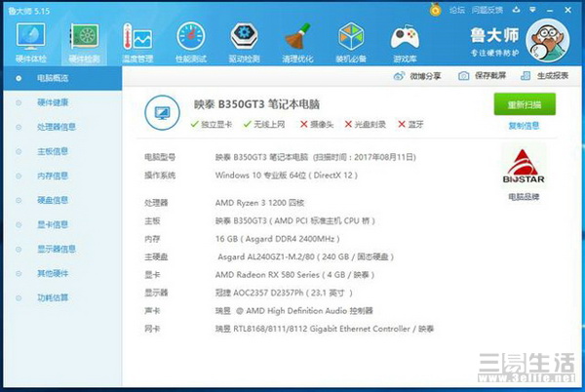Click the Windows 10 专业版 64位 value

[286, 176]
